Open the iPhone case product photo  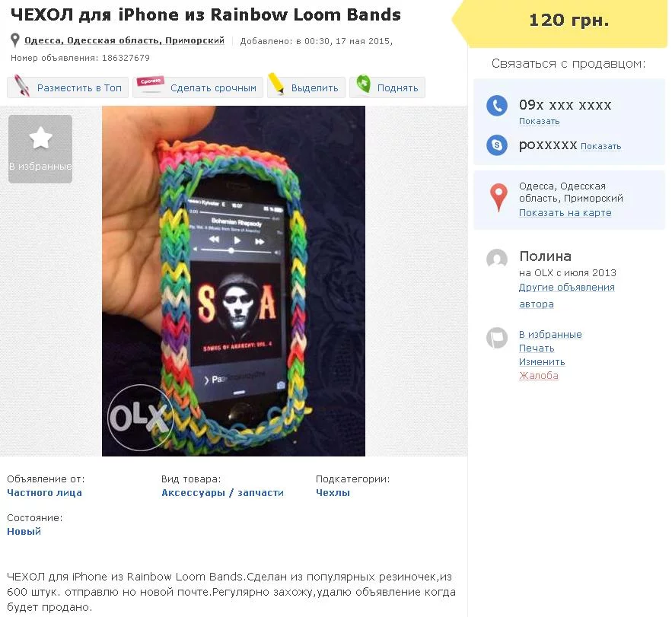(x=234, y=281)
